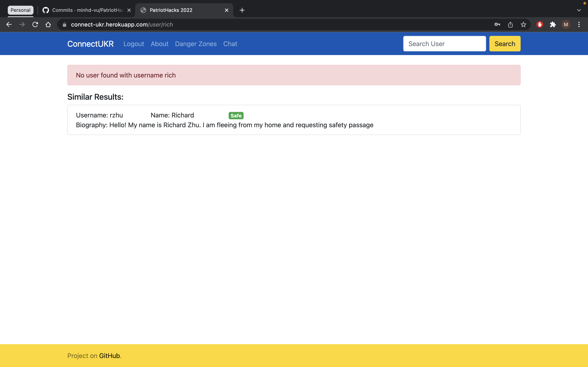Click the password key icon
The height and width of the screenshot is (367, 588).
click(x=497, y=24)
